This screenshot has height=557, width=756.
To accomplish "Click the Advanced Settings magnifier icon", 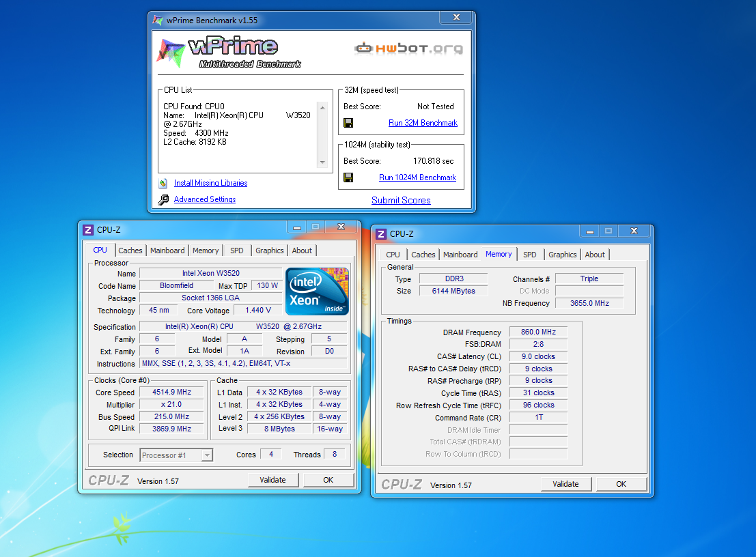I will click(163, 199).
